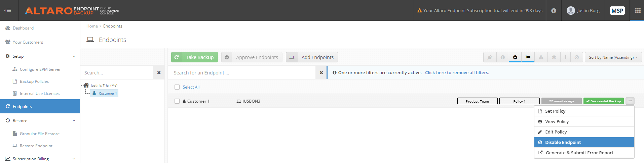Toggle the warning triangle filter
The width and height of the screenshot is (644, 163).
point(541,57)
